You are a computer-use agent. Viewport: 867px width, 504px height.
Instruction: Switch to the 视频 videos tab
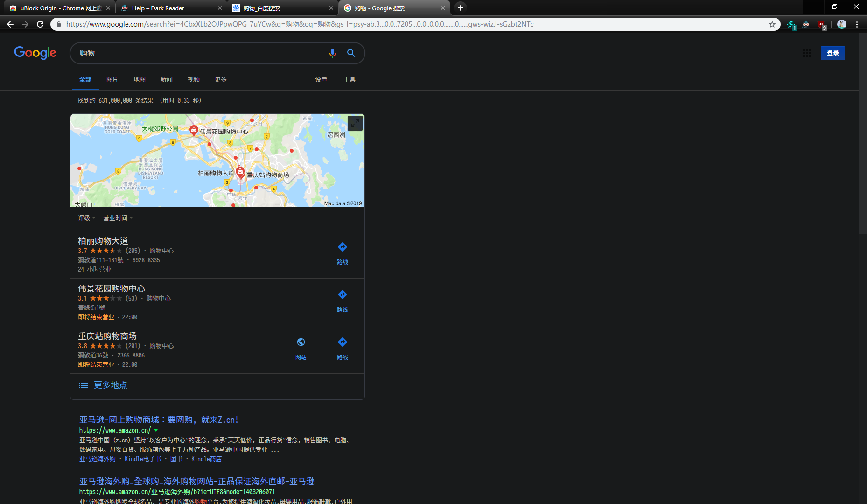(194, 79)
